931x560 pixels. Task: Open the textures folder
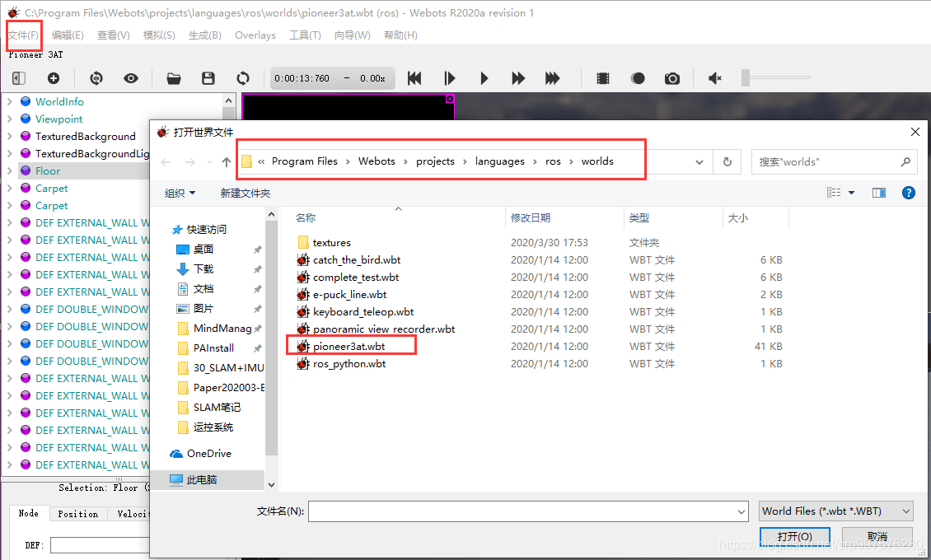click(x=331, y=243)
